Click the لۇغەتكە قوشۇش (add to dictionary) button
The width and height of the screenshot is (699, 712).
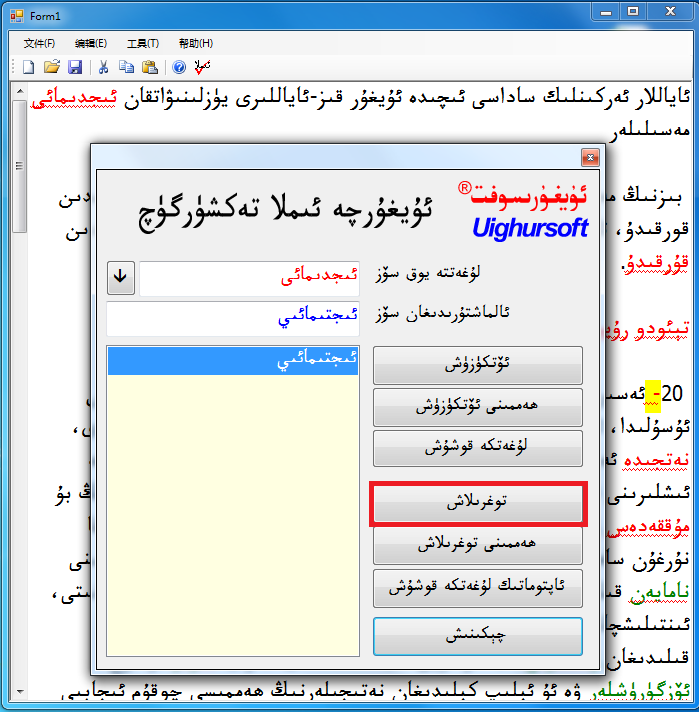(478, 448)
